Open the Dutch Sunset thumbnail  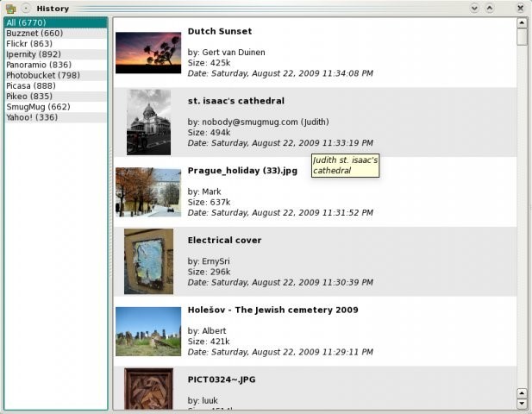pyautogui.click(x=147, y=53)
